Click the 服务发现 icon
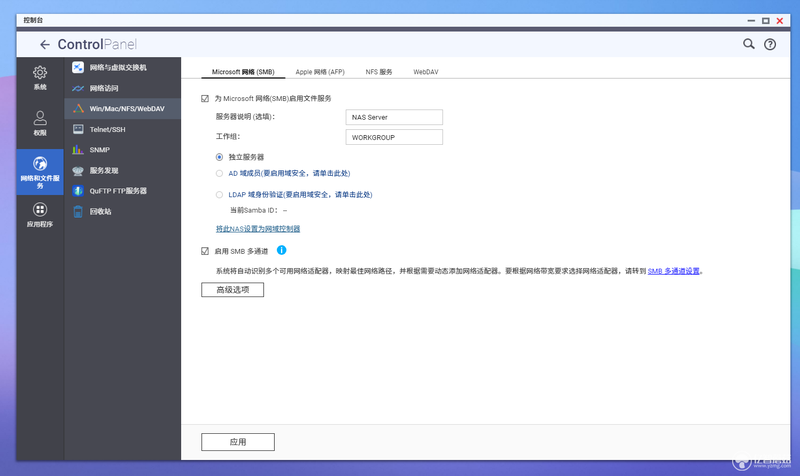Screen dimensions: 800x476 [x=78, y=170]
